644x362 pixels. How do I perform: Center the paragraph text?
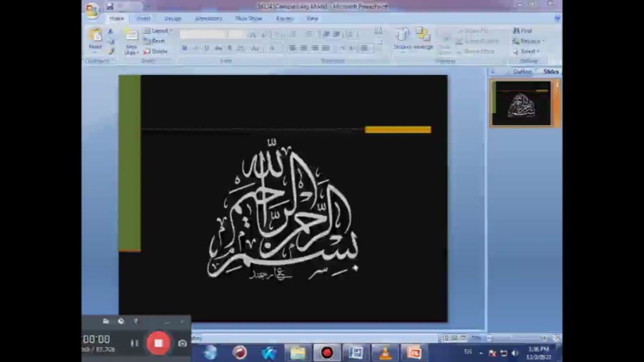304,49
